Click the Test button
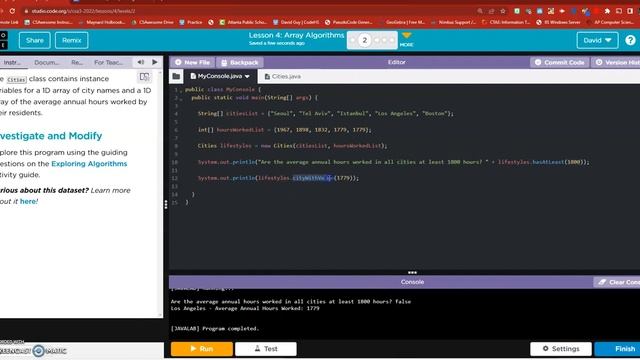The image size is (640, 360). pos(266,349)
